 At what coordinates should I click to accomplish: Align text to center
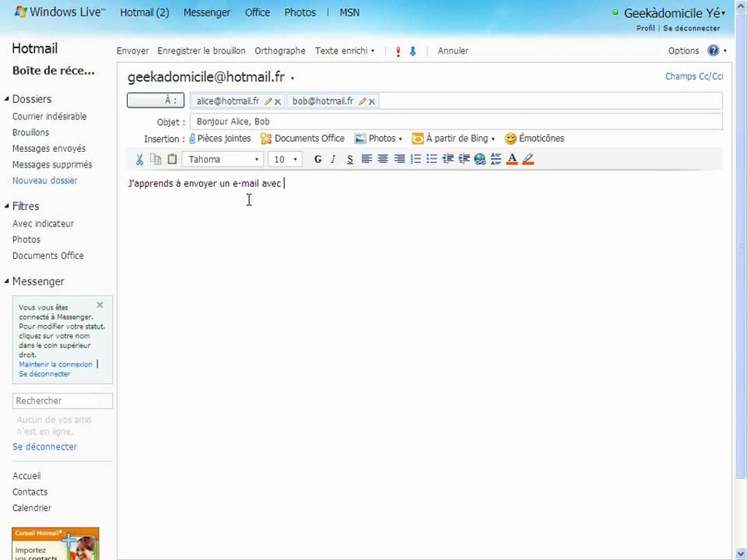click(383, 159)
